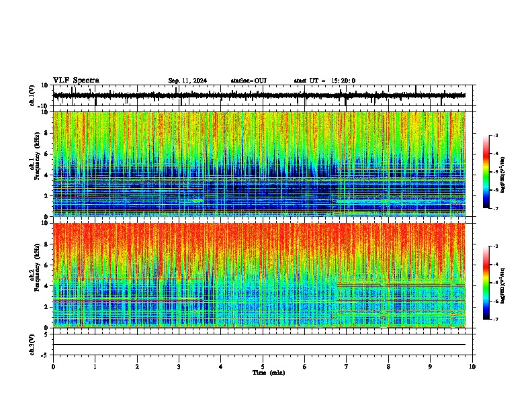Click the ch.1 "Frequency (kHz)" axis label
Image resolution: width=532 pixels, height=411 pixels.
click(x=37, y=156)
